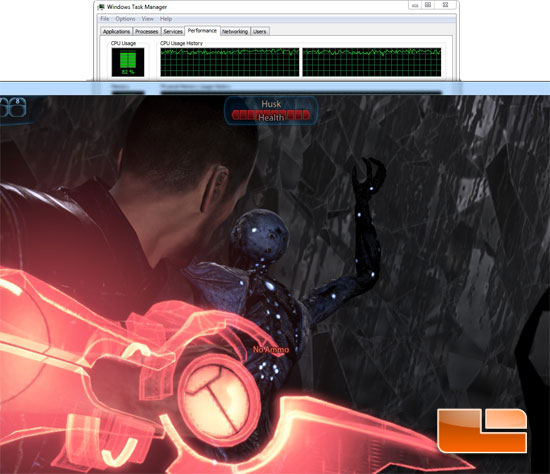Click the ammo counter icon top-left of game
Viewport: 550px width, 474px height.
click(13, 107)
